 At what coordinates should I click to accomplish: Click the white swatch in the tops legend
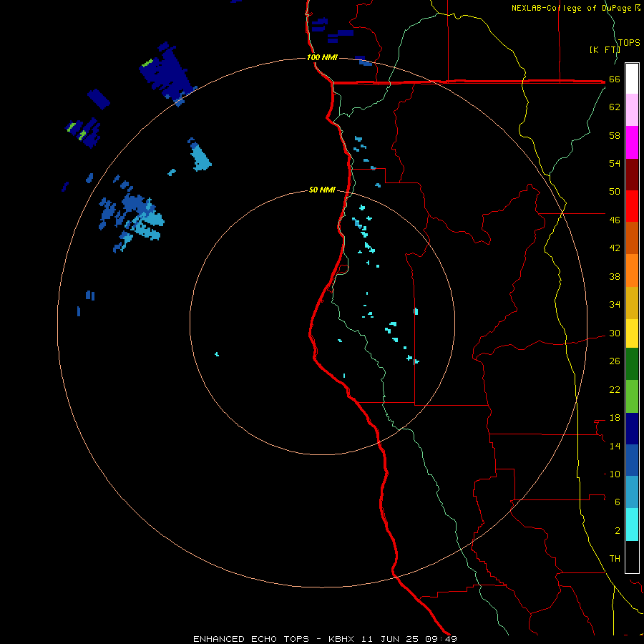pos(632,79)
